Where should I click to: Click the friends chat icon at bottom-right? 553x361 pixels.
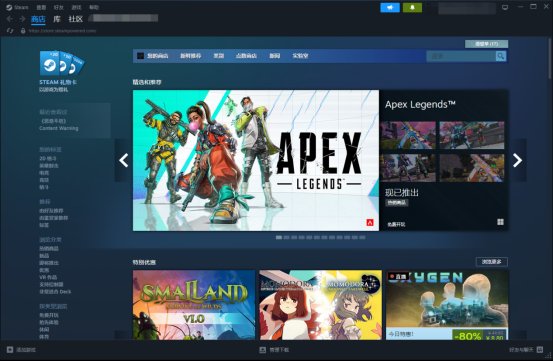point(540,349)
